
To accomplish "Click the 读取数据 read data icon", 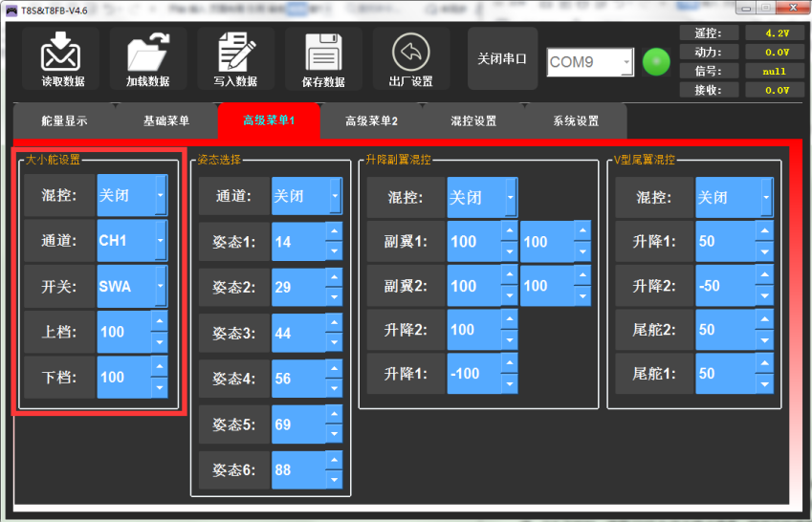I will point(62,52).
